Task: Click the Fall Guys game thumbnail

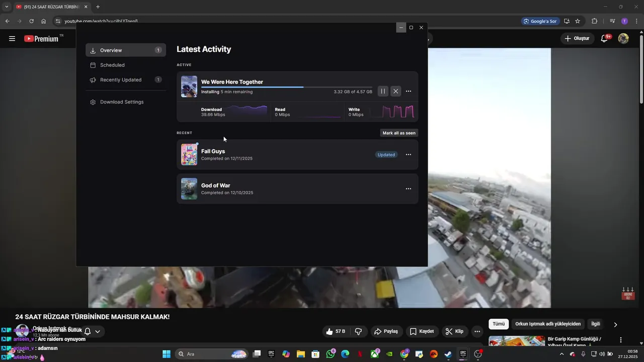Action: [x=189, y=154]
